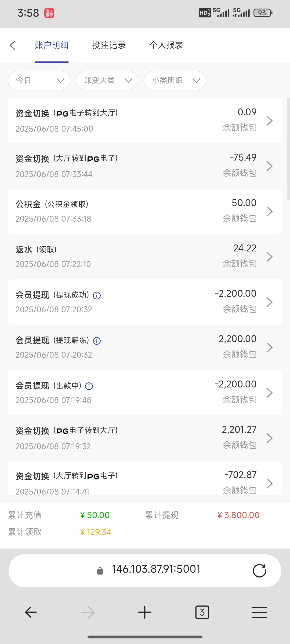
Task: Tap the back arrow in the header
Action: click(x=13, y=45)
